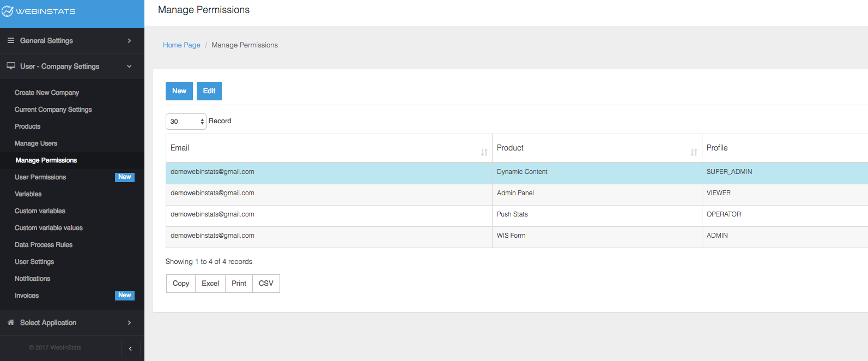Click the 'Showing 1 to 4 of 4 records' text
The width and height of the screenshot is (868, 361).
click(209, 262)
